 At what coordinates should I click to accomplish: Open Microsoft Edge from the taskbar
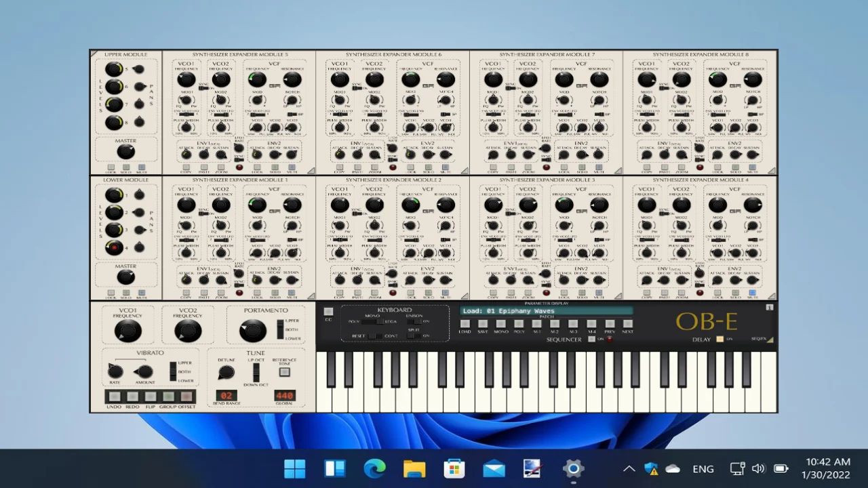click(x=374, y=468)
